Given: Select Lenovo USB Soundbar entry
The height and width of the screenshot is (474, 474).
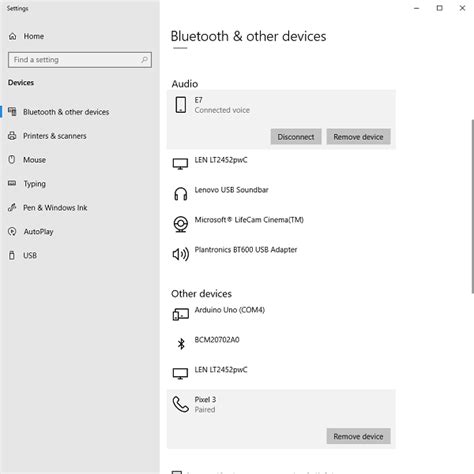Looking at the screenshot, I should 231,190.
